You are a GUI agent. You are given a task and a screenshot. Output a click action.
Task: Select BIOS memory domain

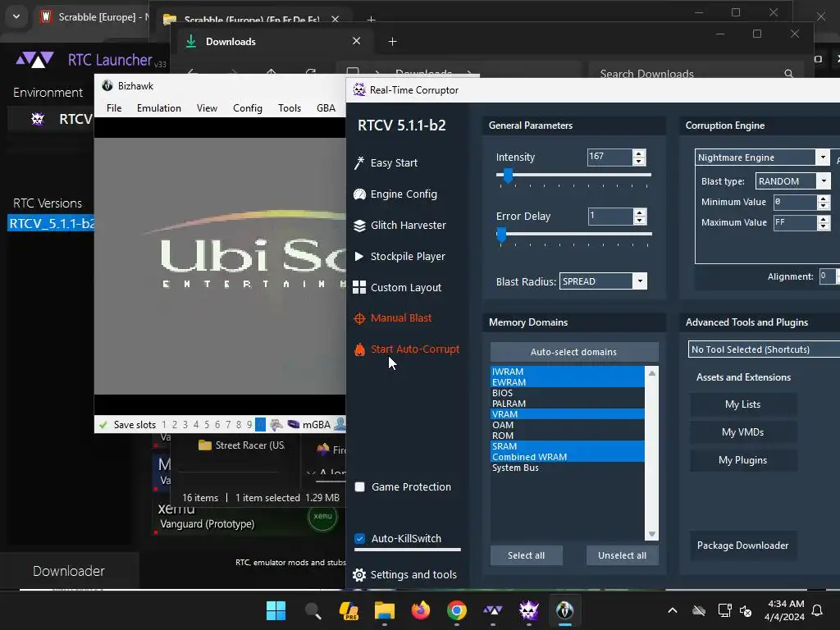click(568, 393)
